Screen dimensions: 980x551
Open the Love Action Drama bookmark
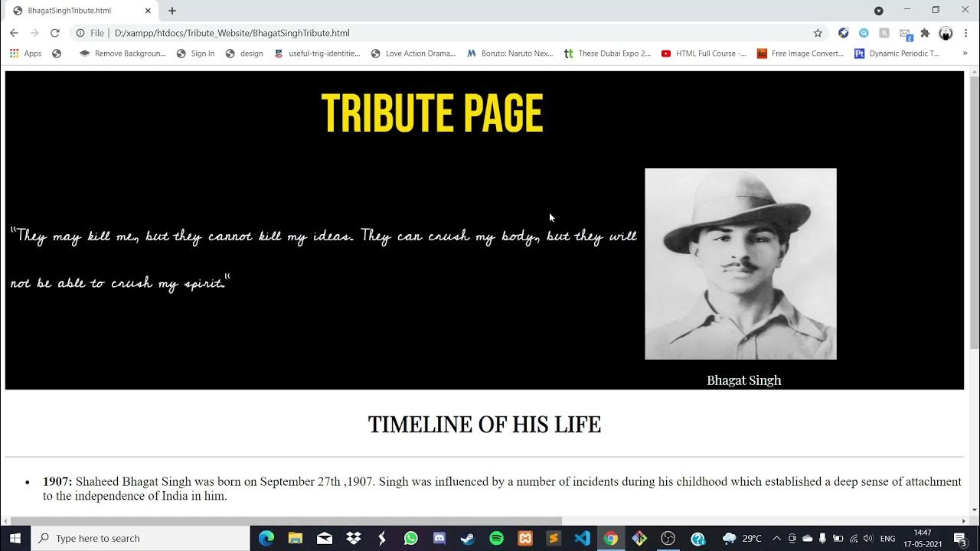coord(413,54)
